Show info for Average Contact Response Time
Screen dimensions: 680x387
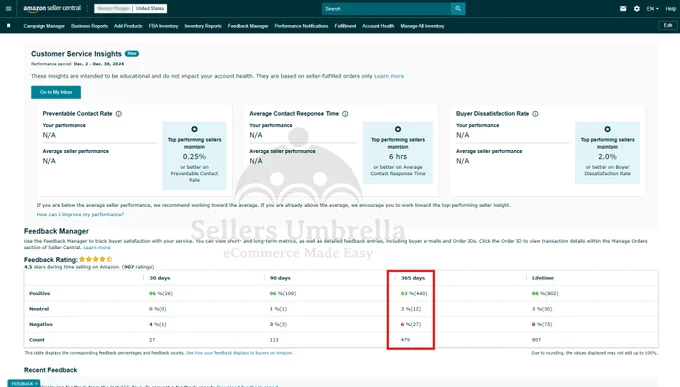345,114
